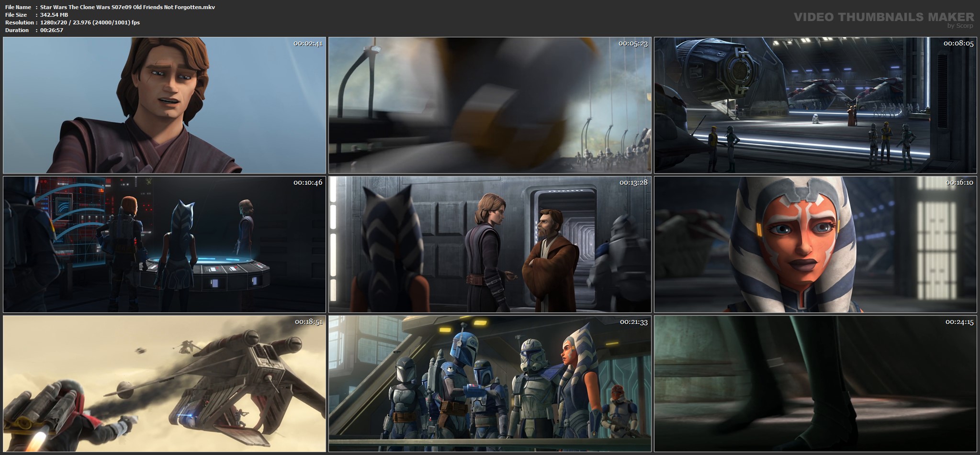Click the 00:08:05 timestamp label
This screenshot has height=455, width=980.
[x=959, y=44]
